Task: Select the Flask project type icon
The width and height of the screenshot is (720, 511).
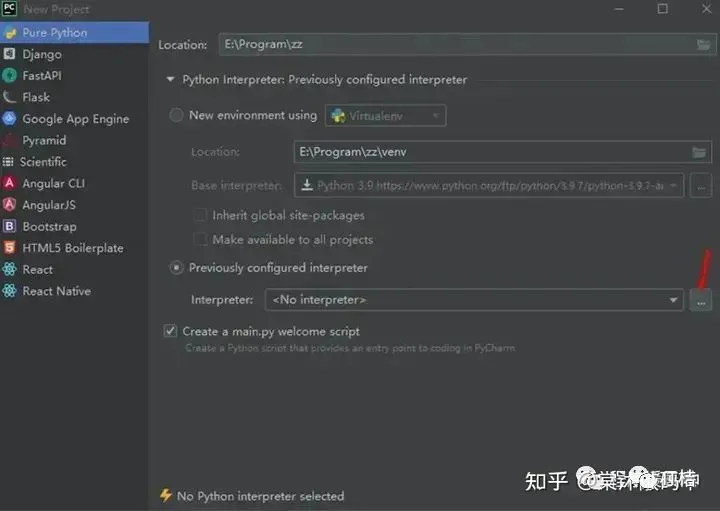Action: point(10,97)
